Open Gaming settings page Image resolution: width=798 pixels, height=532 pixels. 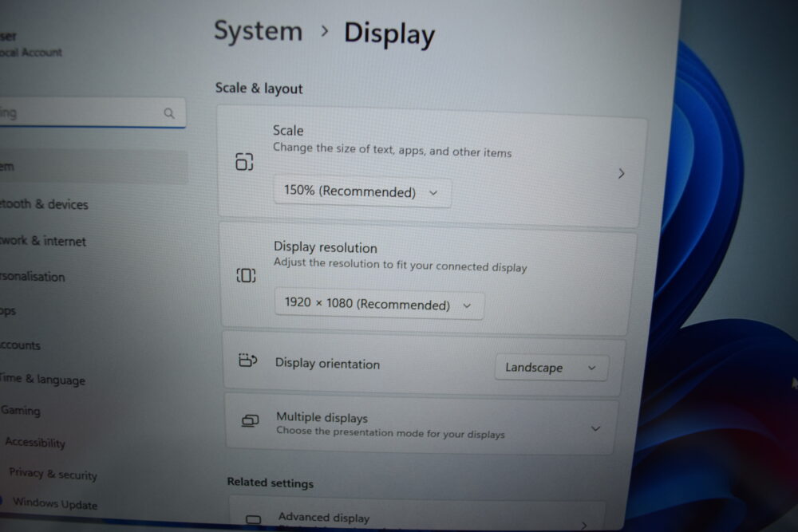(x=21, y=410)
